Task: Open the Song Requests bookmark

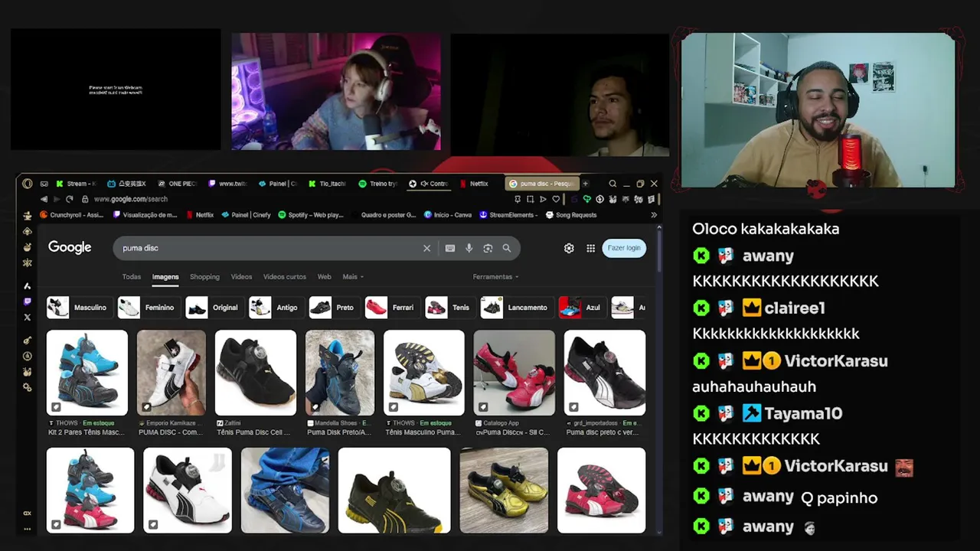Action: coord(571,215)
